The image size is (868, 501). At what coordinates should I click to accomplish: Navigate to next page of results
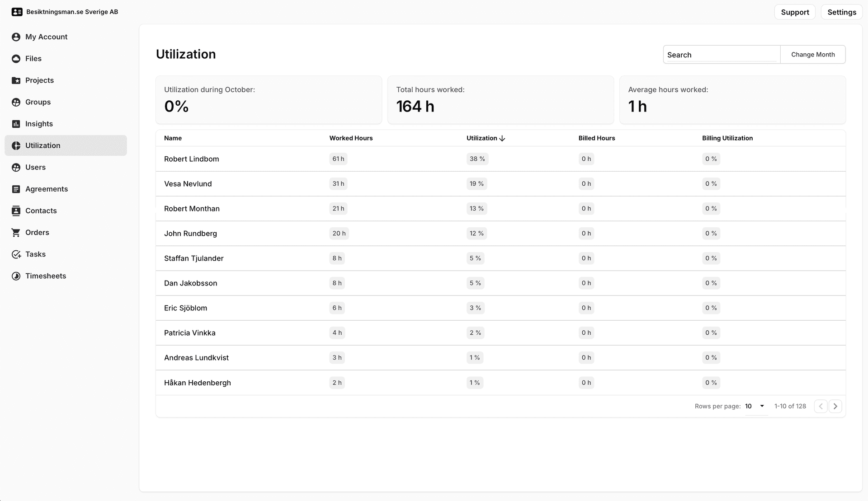click(x=835, y=406)
